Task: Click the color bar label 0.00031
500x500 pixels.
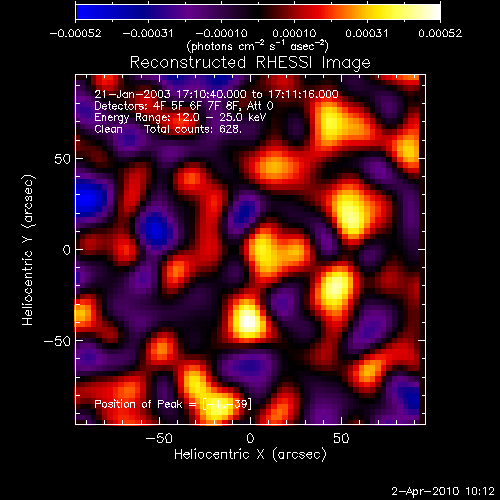Action: (367, 33)
